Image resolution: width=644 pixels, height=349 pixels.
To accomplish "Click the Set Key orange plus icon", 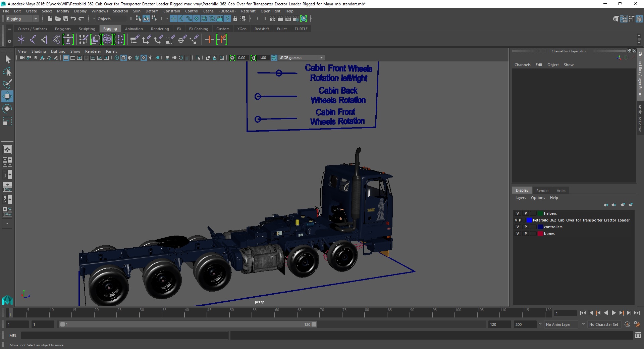I will coord(209,40).
